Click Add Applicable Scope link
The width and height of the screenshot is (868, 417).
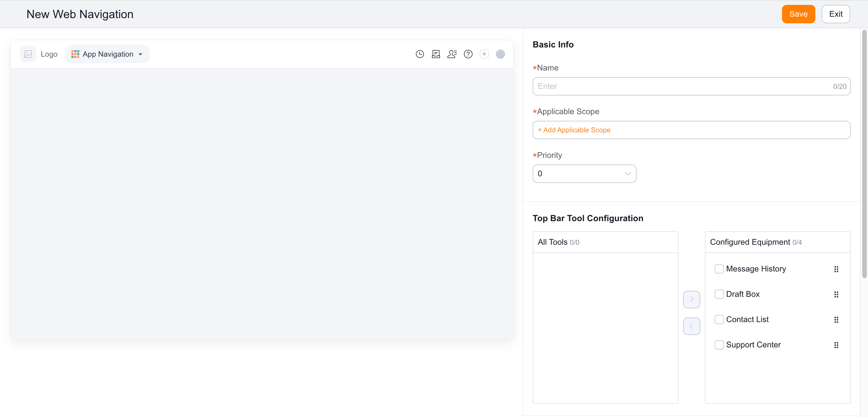[x=574, y=130]
